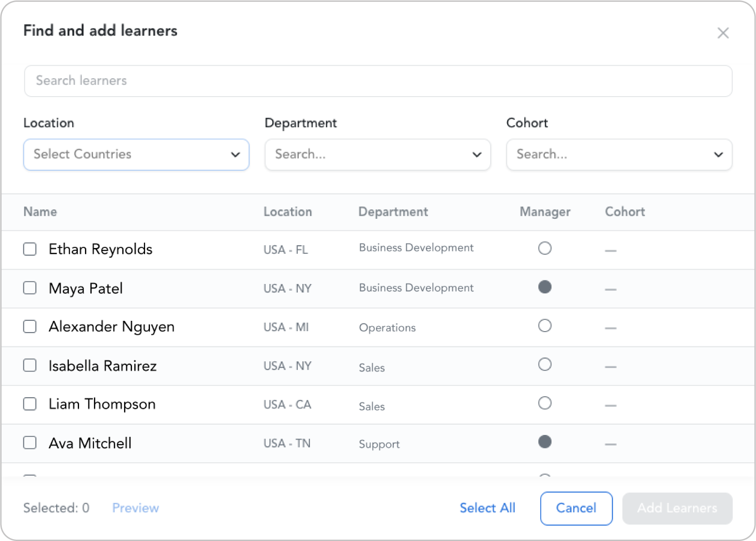Image resolution: width=756 pixels, height=541 pixels.
Task: Open the Cohort search dropdown
Action: pos(619,155)
